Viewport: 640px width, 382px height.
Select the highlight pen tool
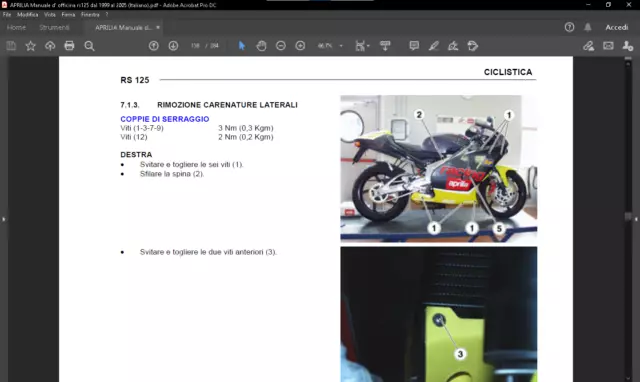(433, 46)
